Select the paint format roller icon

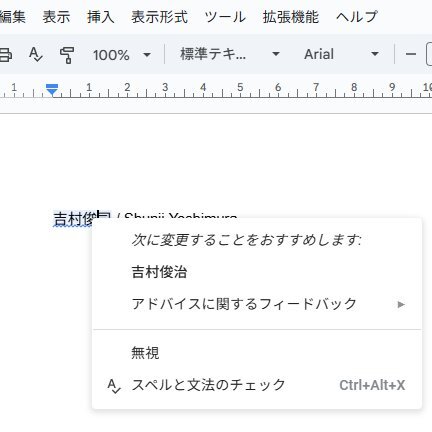[x=67, y=55]
